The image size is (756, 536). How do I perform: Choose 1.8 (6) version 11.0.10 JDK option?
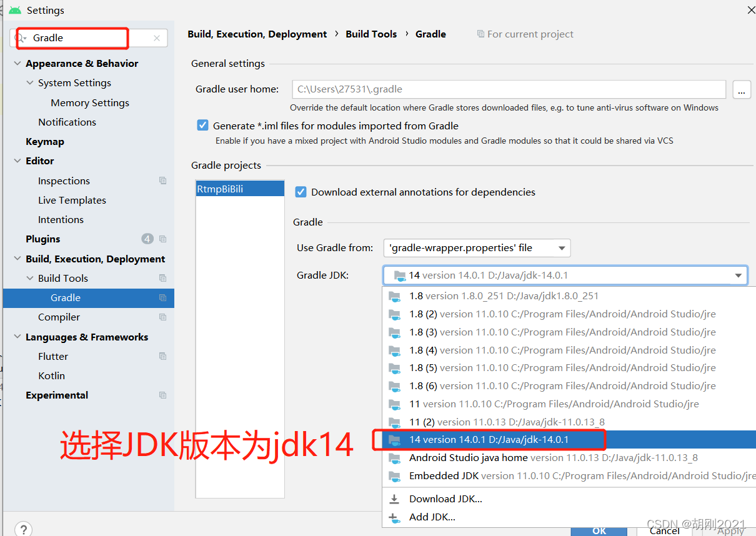[x=569, y=386]
